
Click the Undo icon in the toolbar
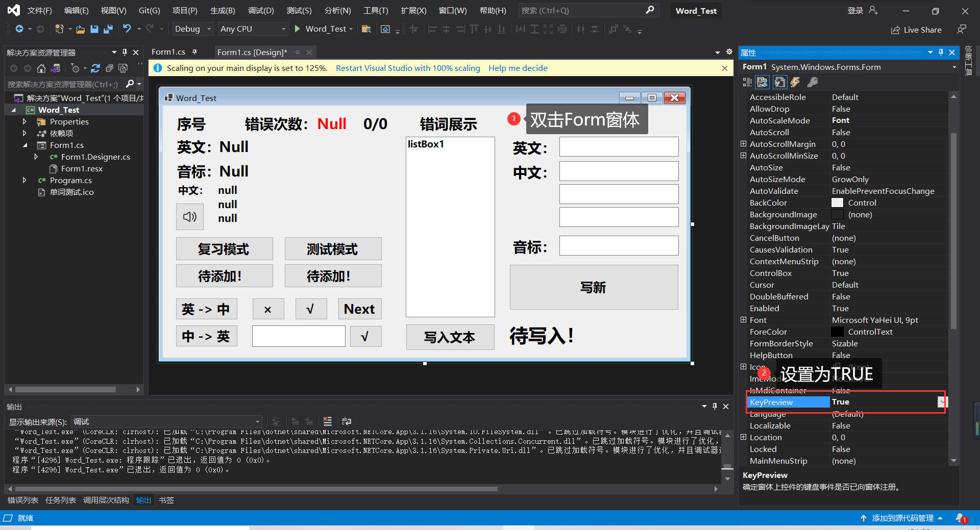128,29
